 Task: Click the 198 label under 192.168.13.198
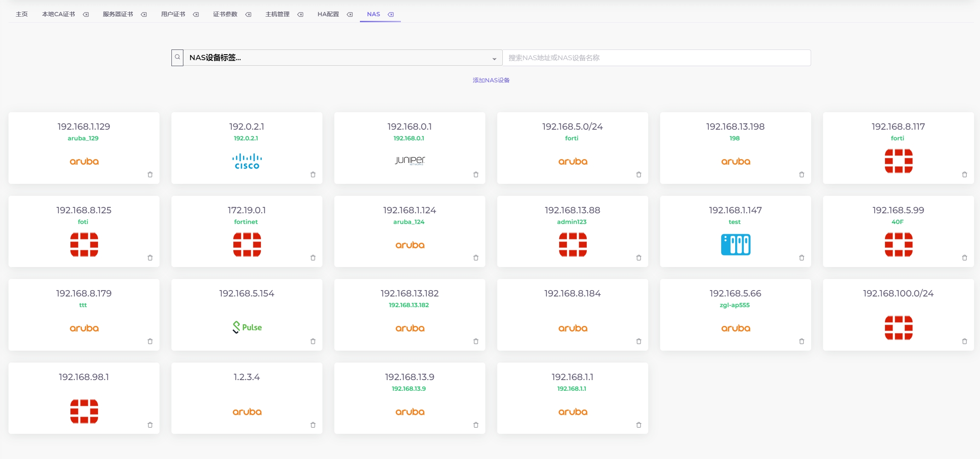point(735,138)
